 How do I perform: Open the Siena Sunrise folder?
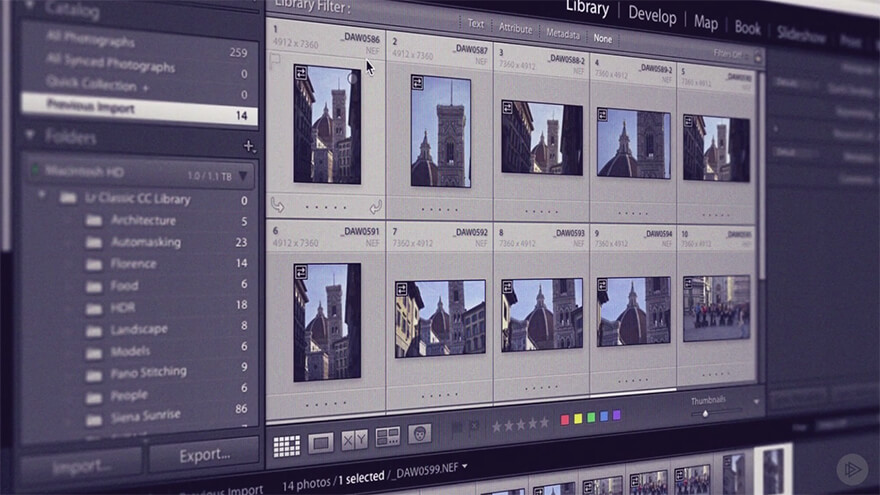click(145, 416)
